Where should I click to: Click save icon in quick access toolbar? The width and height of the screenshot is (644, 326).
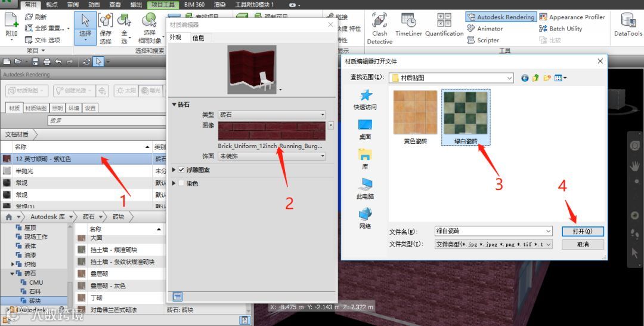tap(35, 61)
